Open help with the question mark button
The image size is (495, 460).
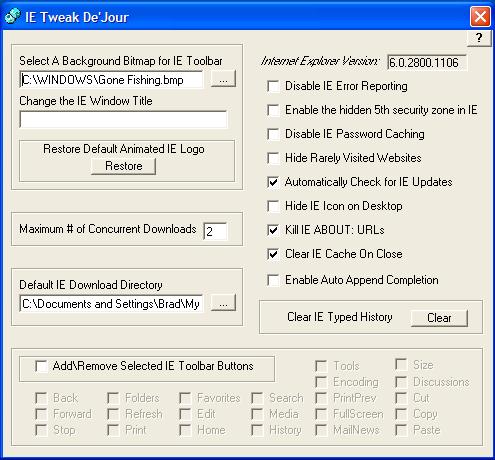coord(479,38)
